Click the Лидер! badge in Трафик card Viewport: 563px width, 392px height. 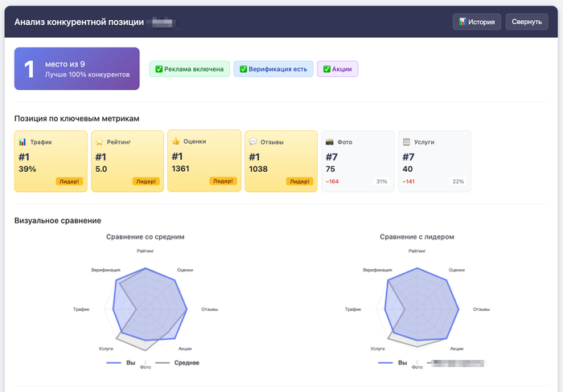pyautogui.click(x=68, y=182)
